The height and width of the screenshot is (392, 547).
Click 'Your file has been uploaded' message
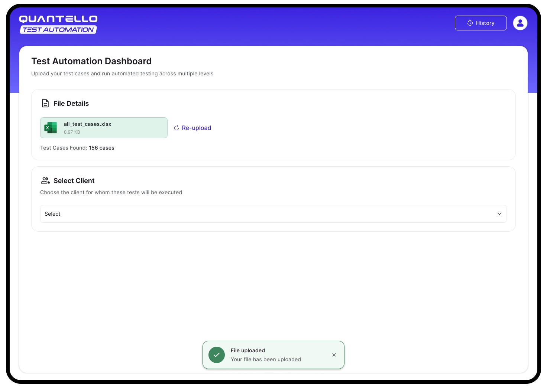[x=266, y=359]
